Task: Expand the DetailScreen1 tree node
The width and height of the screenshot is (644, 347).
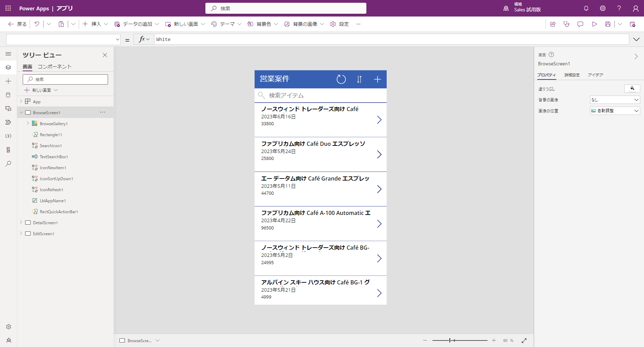Action: tap(21, 223)
